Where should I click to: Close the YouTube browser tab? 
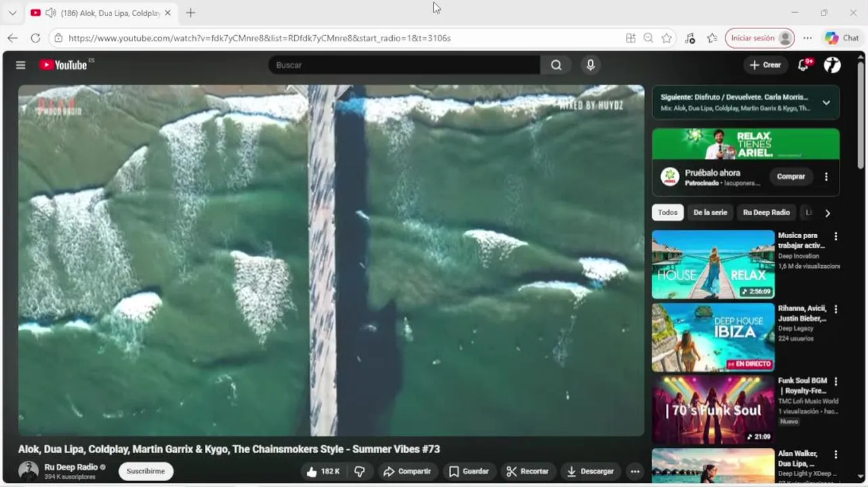click(168, 13)
